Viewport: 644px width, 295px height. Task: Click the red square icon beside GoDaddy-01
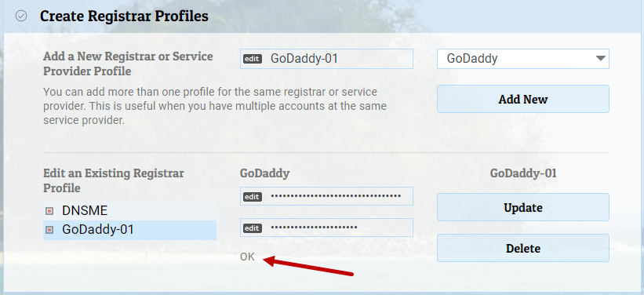(x=49, y=230)
